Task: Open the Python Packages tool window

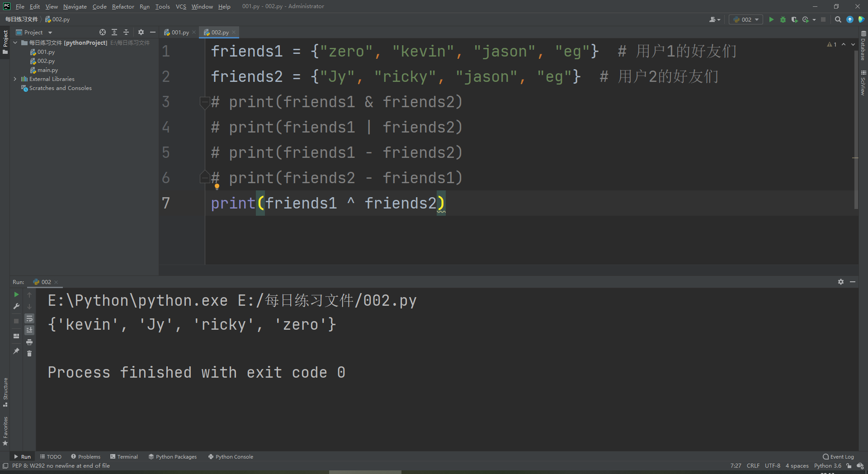Action: 173,457
